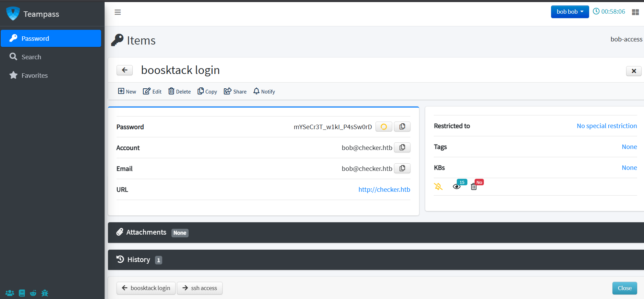Open the bob bob user dropdown
This screenshot has height=299, width=644.
click(x=570, y=12)
